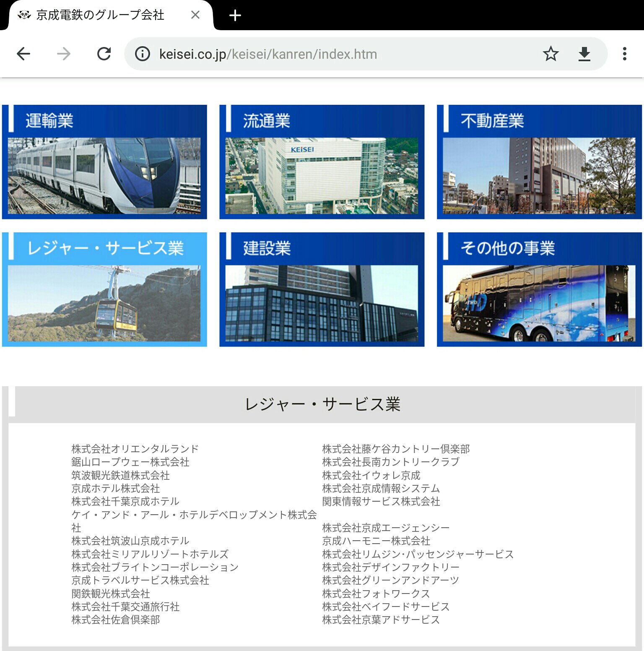Image resolution: width=644 pixels, height=651 pixels.
Task: Open the three-dot browser menu
Action: point(625,54)
